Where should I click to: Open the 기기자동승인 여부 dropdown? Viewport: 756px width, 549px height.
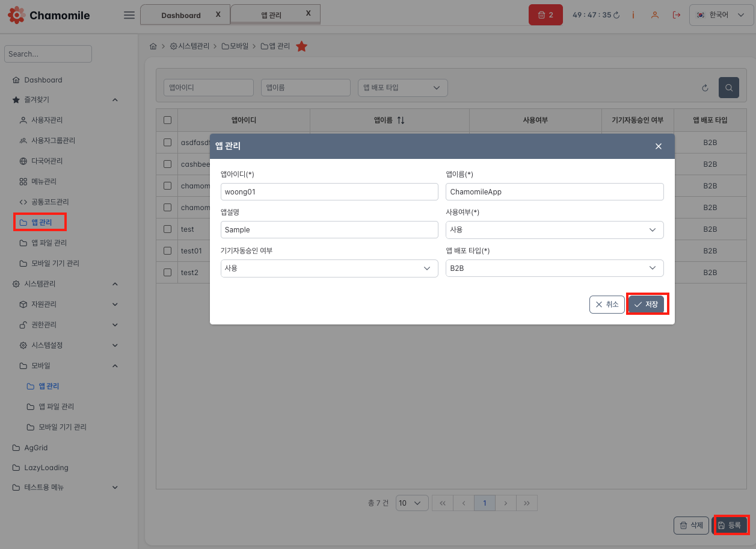coord(329,268)
